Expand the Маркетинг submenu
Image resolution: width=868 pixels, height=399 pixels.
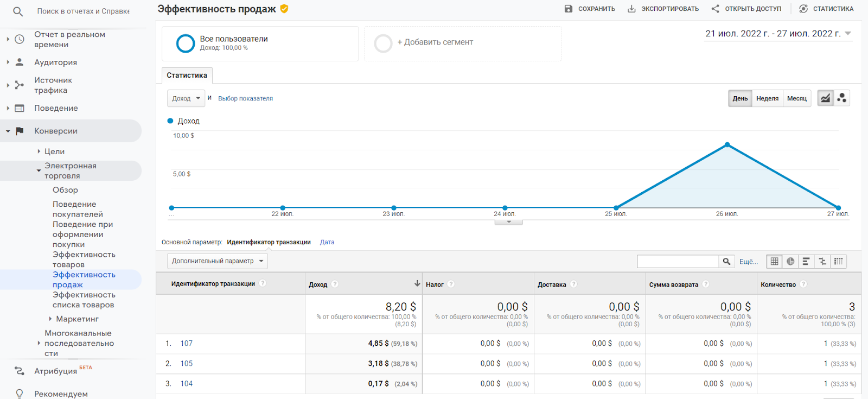click(50, 319)
